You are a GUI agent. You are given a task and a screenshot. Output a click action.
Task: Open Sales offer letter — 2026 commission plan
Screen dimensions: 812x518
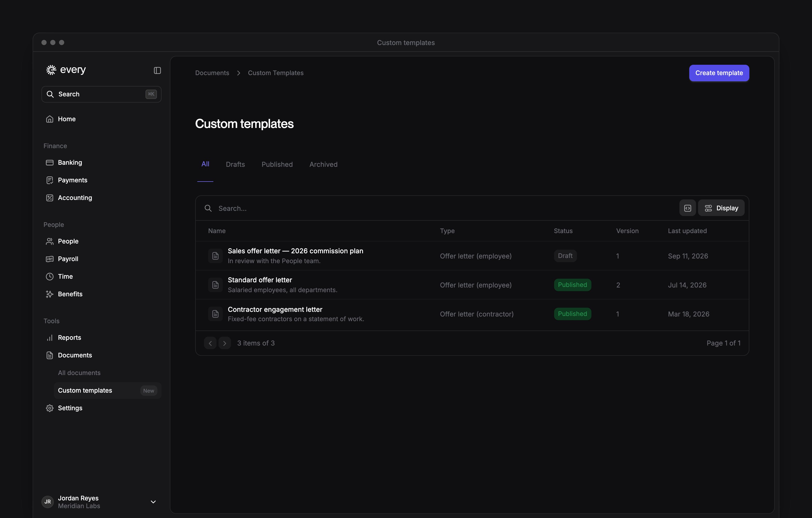point(295,251)
